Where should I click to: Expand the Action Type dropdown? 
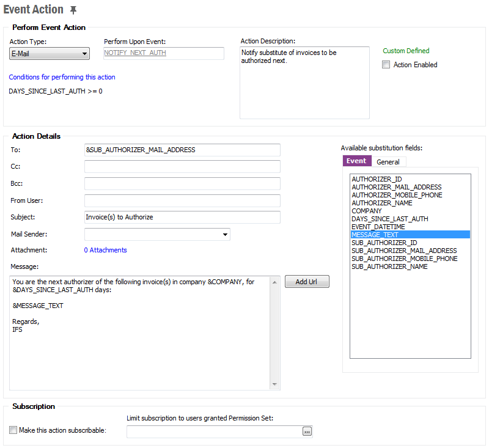pos(84,54)
